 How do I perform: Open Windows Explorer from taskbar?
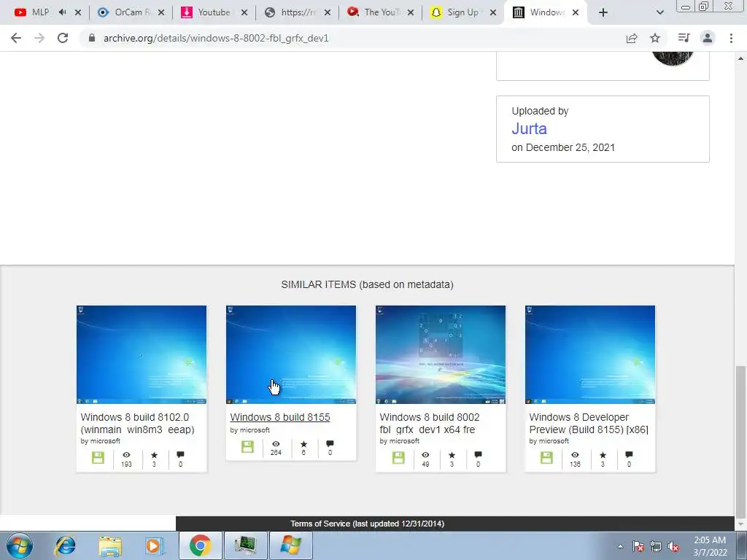point(110,545)
